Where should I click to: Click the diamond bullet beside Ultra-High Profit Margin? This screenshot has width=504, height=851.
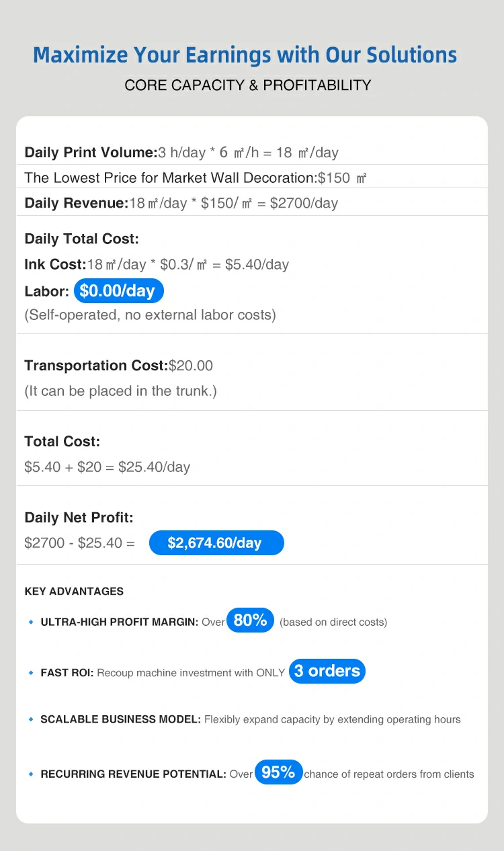pyautogui.click(x=31, y=622)
